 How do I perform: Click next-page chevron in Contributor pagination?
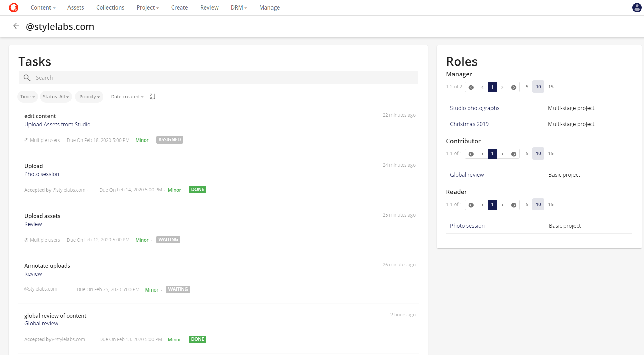[x=502, y=153]
